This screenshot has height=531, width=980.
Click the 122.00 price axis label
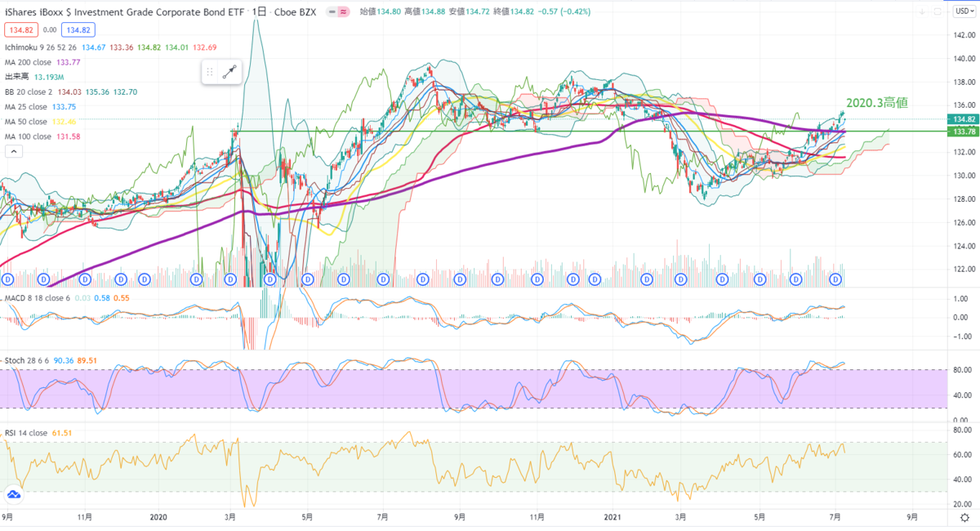tap(965, 269)
